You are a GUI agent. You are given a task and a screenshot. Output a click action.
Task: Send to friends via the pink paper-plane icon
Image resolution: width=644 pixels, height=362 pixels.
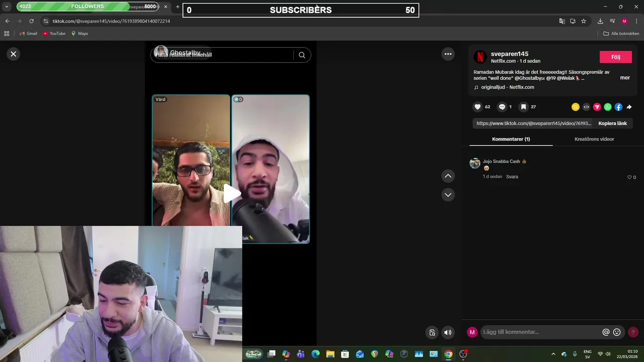pos(597,107)
